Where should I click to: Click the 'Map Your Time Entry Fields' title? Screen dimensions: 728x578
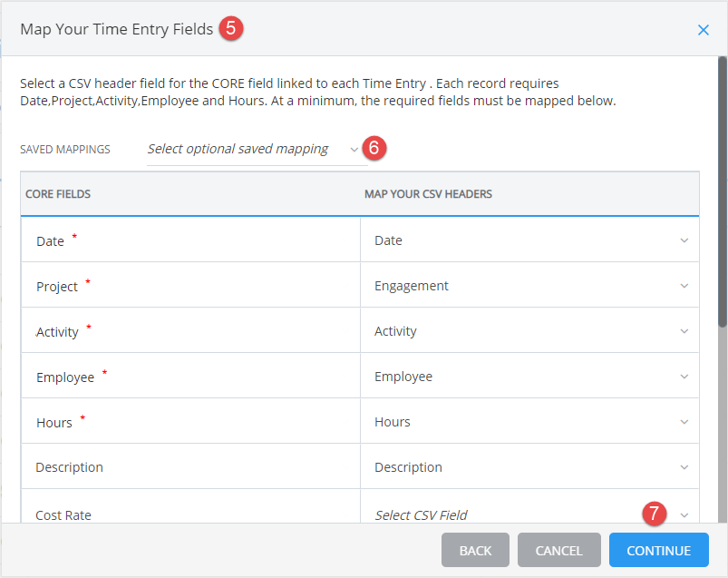[117, 29]
